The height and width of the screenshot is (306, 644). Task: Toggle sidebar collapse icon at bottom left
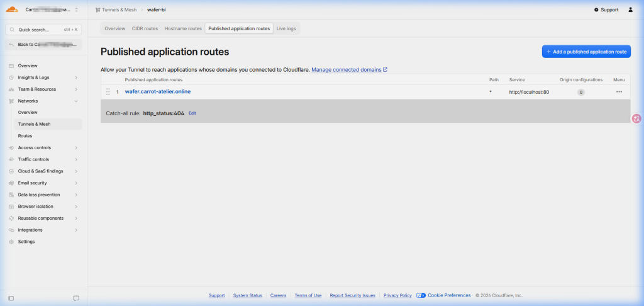click(11, 298)
